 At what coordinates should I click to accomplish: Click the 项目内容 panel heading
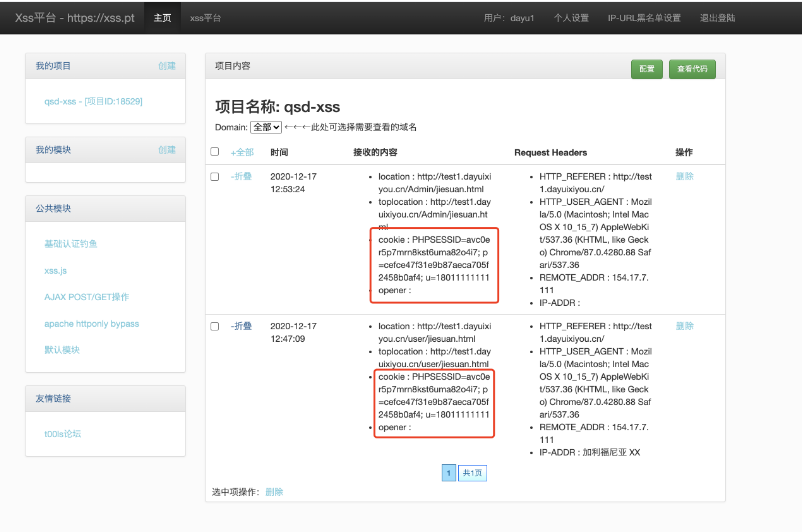233,66
